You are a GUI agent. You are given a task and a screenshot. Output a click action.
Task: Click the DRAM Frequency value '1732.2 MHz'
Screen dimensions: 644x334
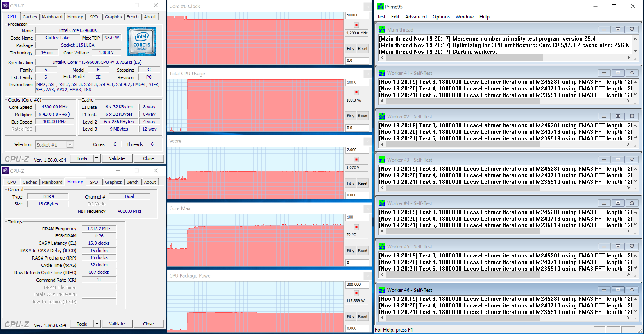(99, 228)
